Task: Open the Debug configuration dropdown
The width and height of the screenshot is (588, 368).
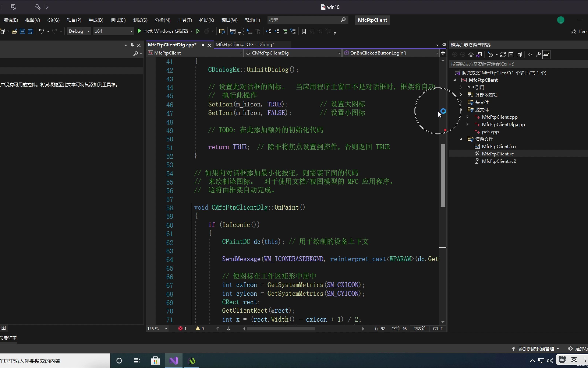Action: tap(79, 31)
